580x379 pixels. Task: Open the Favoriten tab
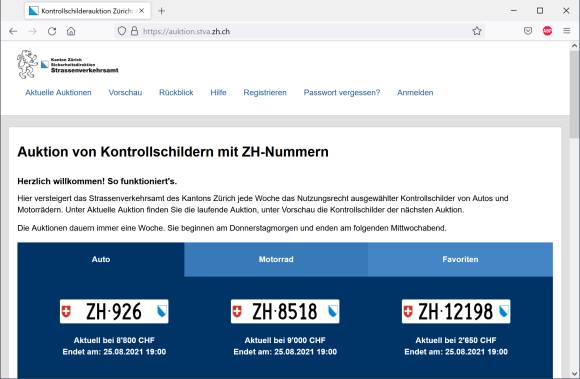click(x=460, y=259)
